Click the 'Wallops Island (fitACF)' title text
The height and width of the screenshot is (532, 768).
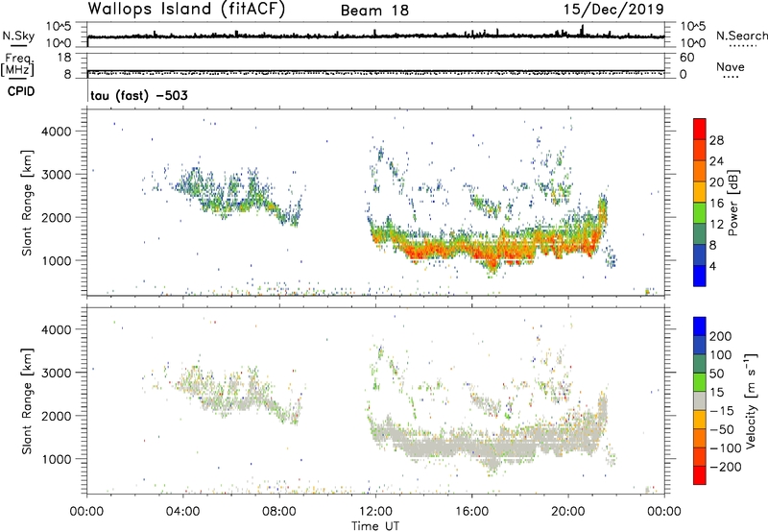pyautogui.click(x=186, y=10)
